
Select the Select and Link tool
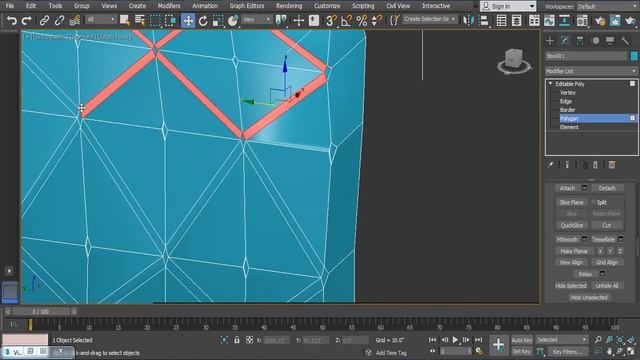(44, 20)
